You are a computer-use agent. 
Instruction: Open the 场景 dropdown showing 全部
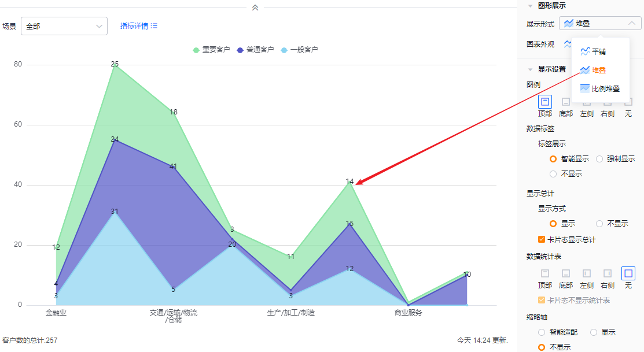pos(64,26)
